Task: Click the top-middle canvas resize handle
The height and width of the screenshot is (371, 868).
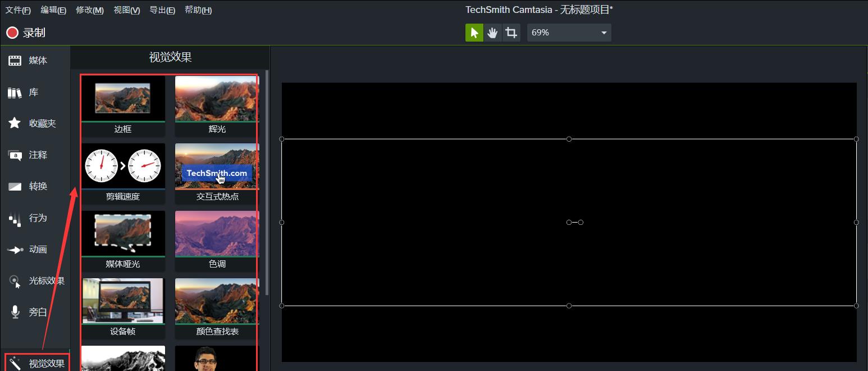Action: click(569, 139)
